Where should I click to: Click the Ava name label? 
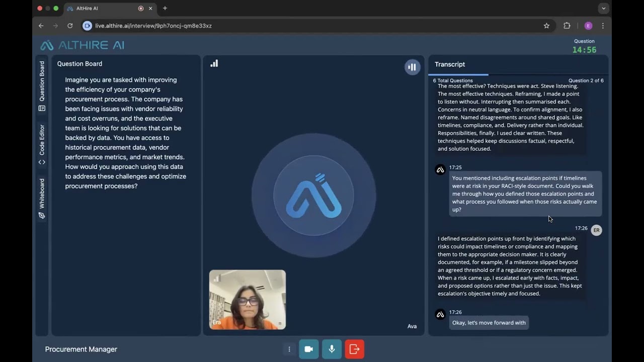click(412, 326)
